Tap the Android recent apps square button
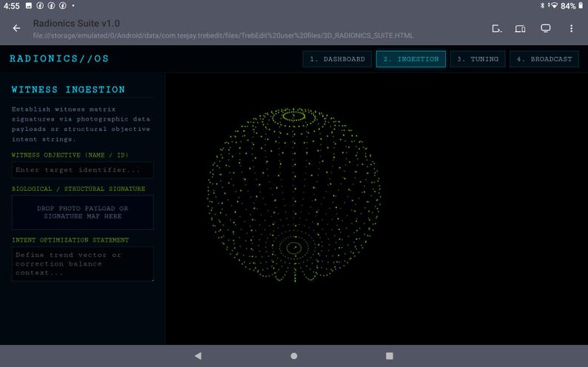Image resolution: width=588 pixels, height=367 pixels. [390, 356]
